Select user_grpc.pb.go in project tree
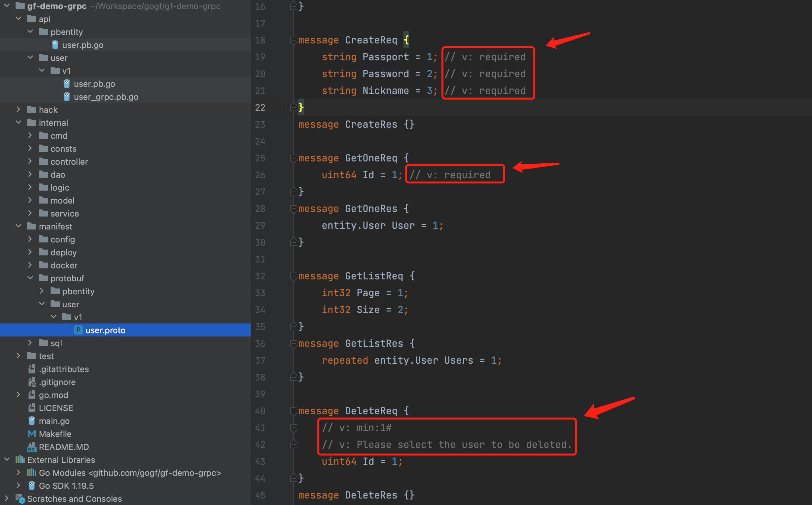 (x=106, y=97)
